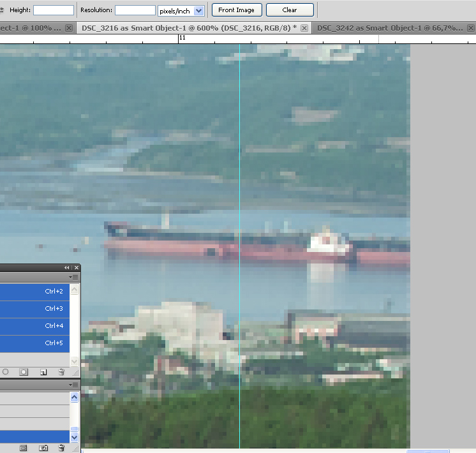Open pixels/inch resolution units dropdown
Viewport: 476px width, 453px height.
(198, 10)
